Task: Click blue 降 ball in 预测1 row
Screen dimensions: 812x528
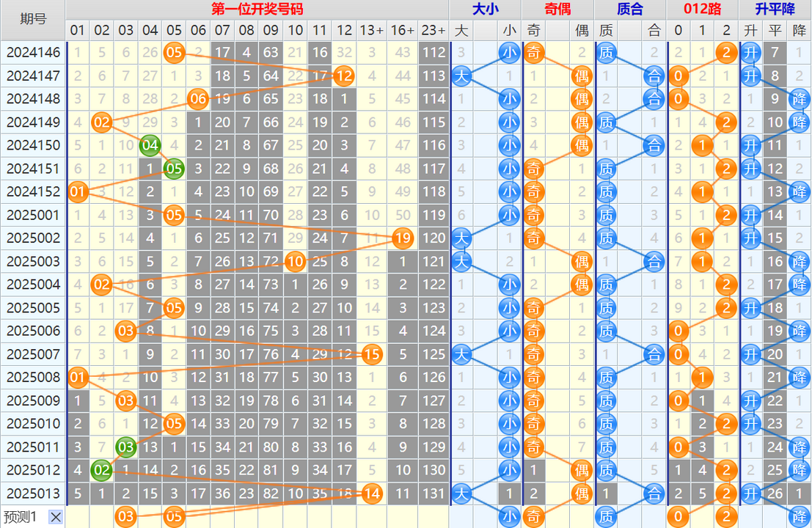Action: [799, 516]
